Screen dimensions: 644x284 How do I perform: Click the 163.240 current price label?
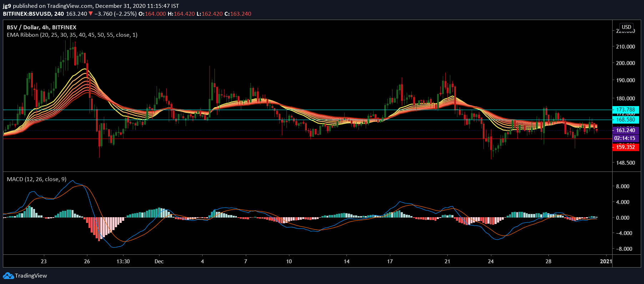tap(625, 130)
